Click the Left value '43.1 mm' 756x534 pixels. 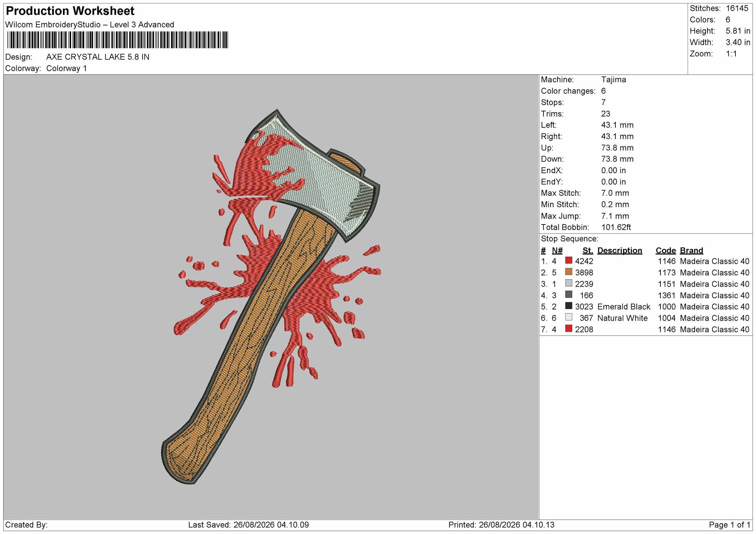click(617, 125)
